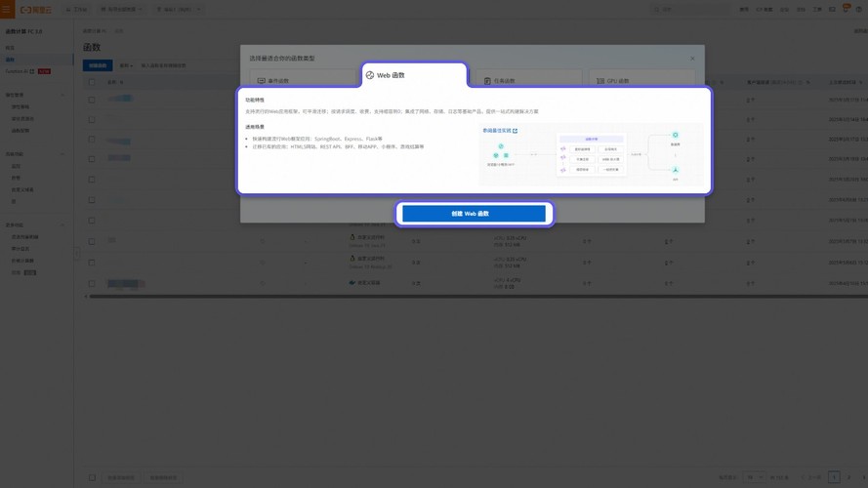868x488 pixels.
Task: Click the Alibaba Cloud logo
Action: [x=36, y=10]
